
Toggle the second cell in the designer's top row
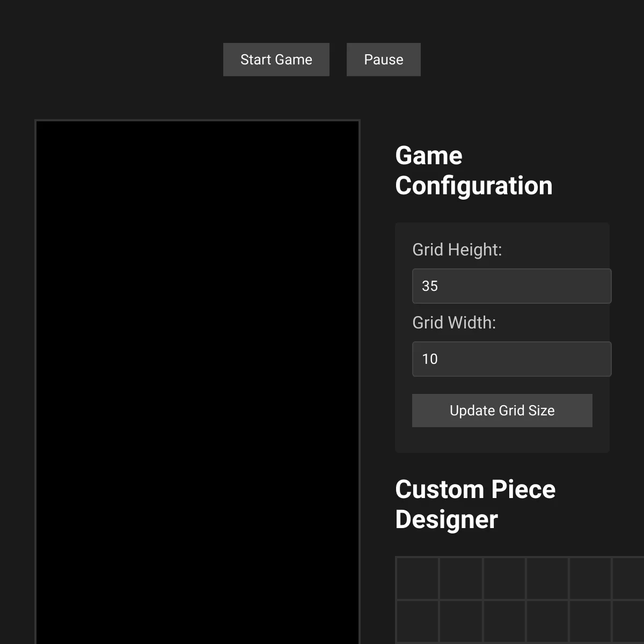(x=462, y=577)
